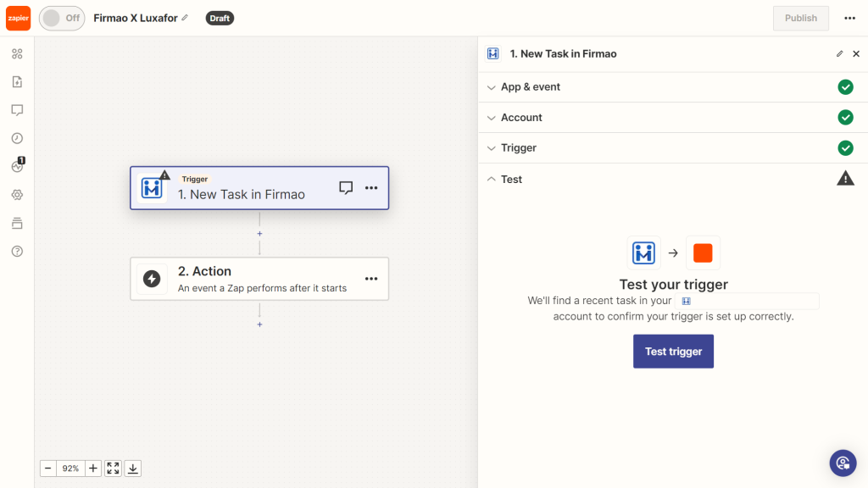
Task: Select the 2. Action placeholder step
Action: coord(246,279)
